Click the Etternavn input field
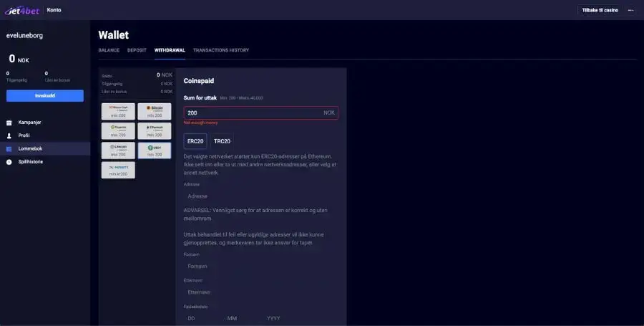 260,292
